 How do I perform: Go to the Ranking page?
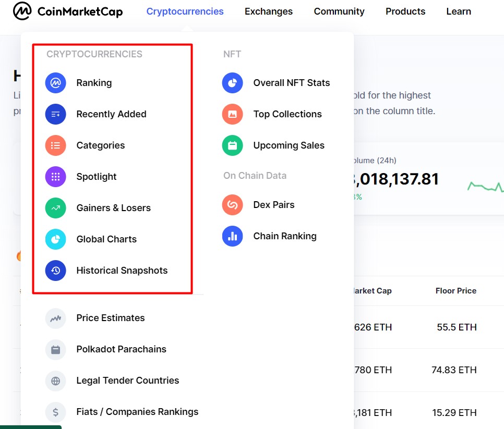tap(94, 83)
